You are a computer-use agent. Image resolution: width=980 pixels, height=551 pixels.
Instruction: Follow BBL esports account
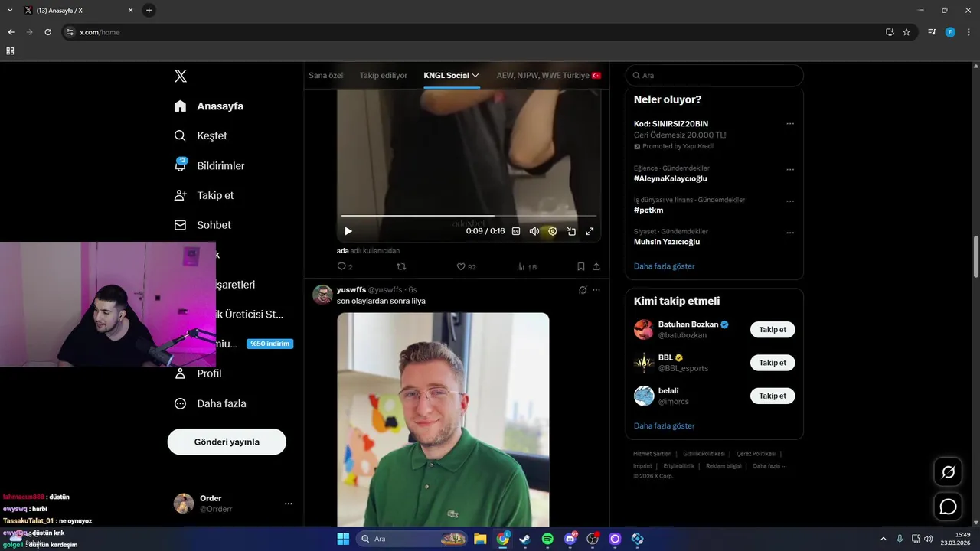773,363
